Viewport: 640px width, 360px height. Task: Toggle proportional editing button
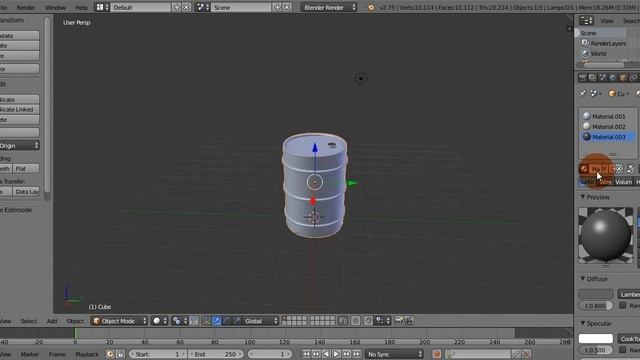(x=356, y=321)
